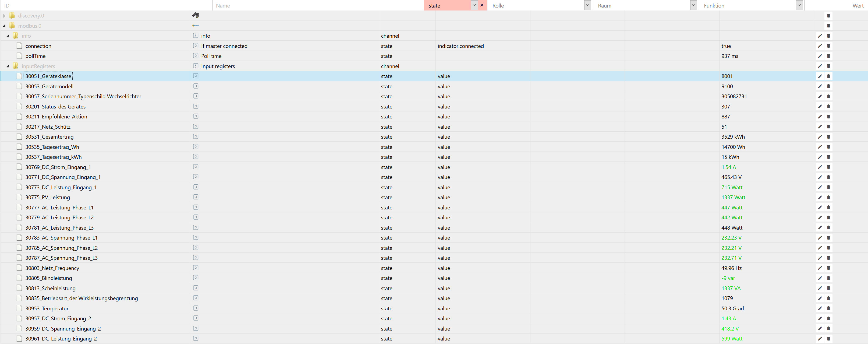Collapse the info folder node

(8, 36)
